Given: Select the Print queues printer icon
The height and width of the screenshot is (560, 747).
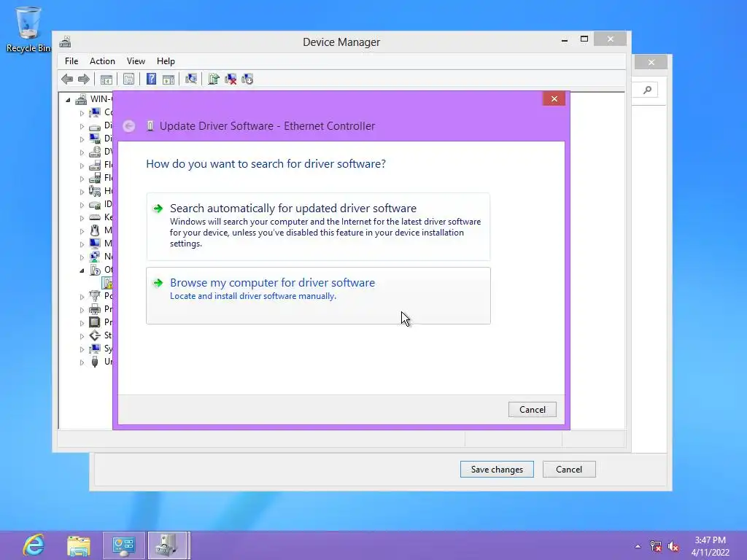Looking at the screenshot, I should coord(95,309).
